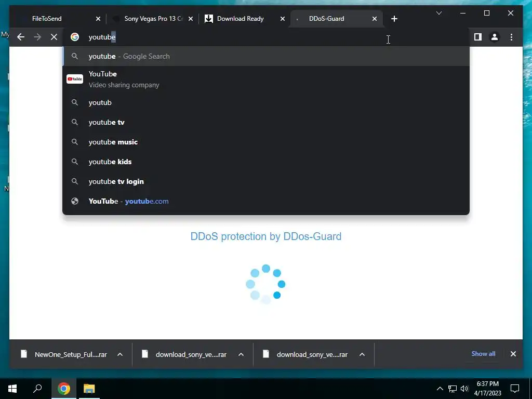This screenshot has width=532, height=399.
Task: Stop loading the page with the X button
Action: click(54, 37)
